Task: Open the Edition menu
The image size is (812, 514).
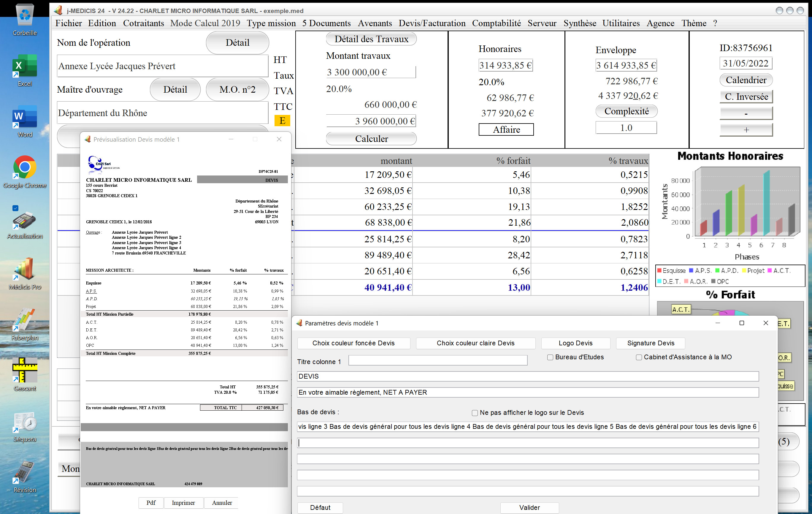Action: [102, 23]
